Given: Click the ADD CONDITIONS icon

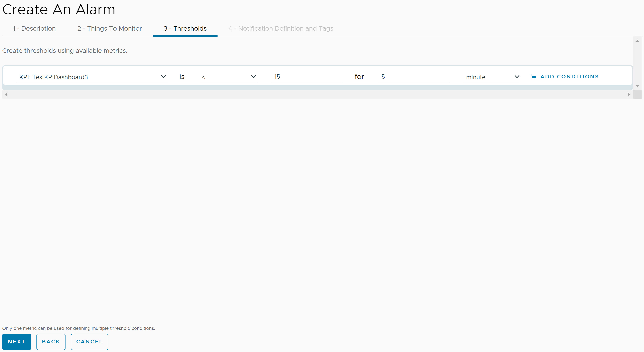Looking at the screenshot, I should pos(532,77).
